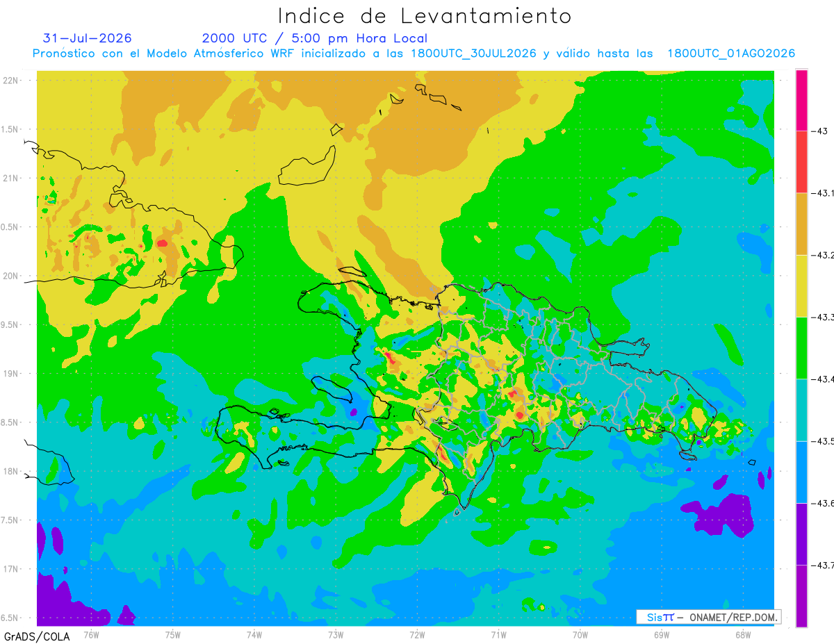Click the 75W longitude label
Viewport: 834px width, 644px height.
(173, 634)
